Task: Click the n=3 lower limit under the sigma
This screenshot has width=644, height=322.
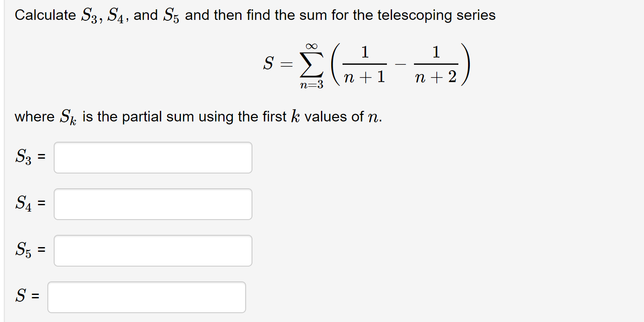Action: (x=311, y=85)
